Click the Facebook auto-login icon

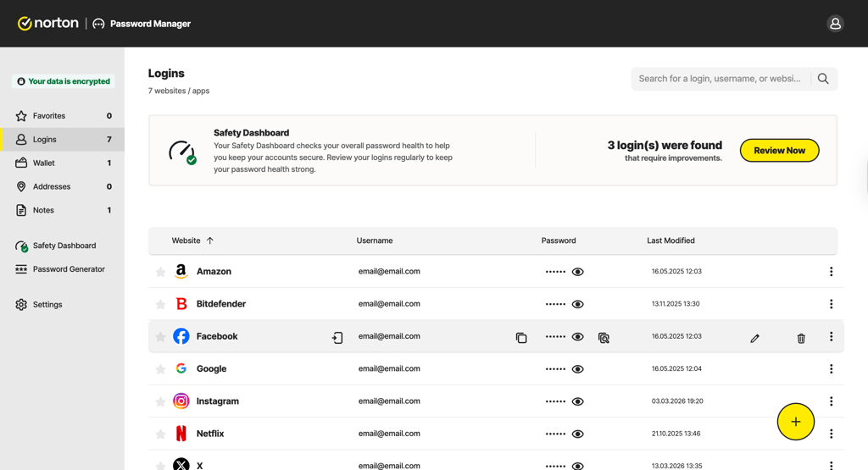click(337, 337)
